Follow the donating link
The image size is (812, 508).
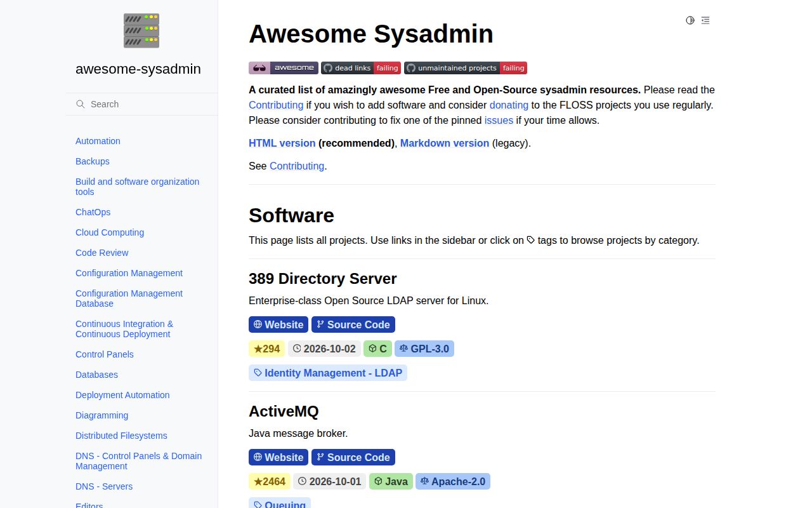click(x=509, y=105)
